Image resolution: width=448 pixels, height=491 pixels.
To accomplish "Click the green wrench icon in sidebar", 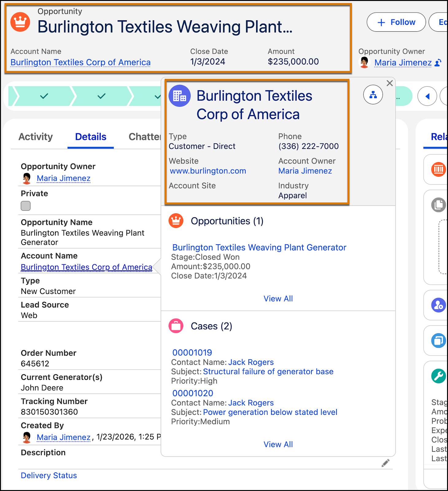I will (x=438, y=376).
